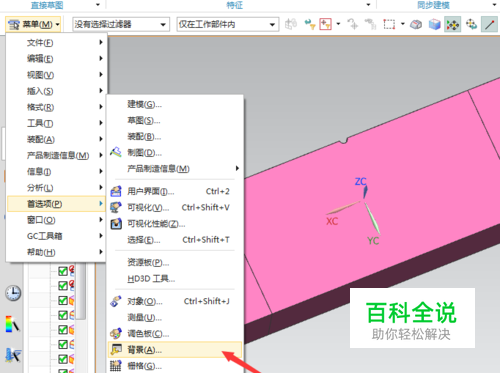Click the 制图(D) drafting icon

[116, 152]
